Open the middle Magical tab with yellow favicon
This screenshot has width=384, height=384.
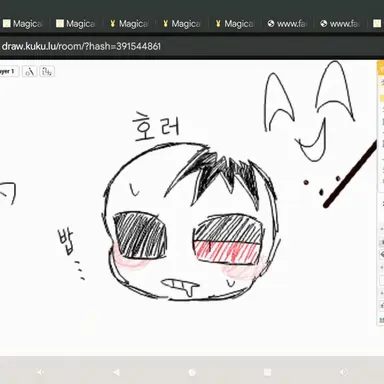pyautogui.click(x=181, y=24)
